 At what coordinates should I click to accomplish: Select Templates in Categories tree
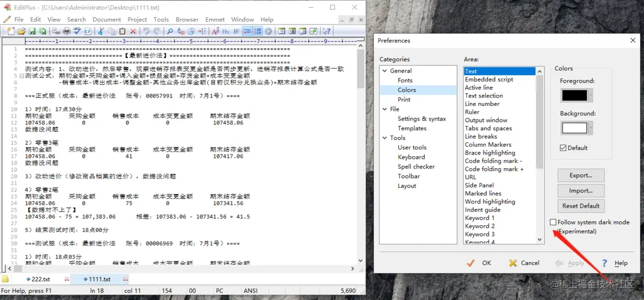coord(412,128)
